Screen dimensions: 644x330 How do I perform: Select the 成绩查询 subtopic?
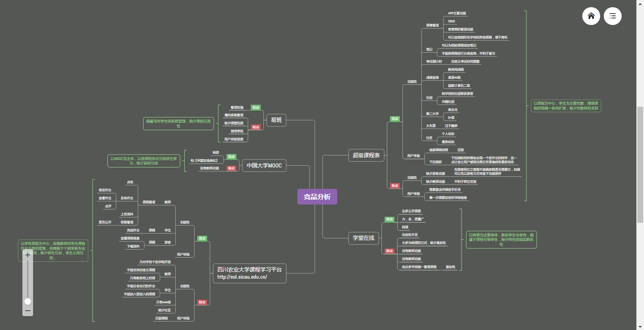click(x=432, y=78)
